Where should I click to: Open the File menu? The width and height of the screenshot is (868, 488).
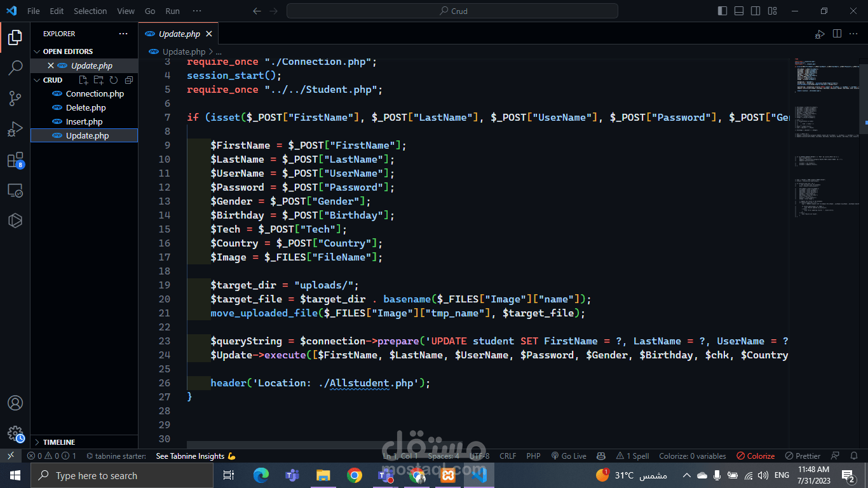click(x=34, y=11)
